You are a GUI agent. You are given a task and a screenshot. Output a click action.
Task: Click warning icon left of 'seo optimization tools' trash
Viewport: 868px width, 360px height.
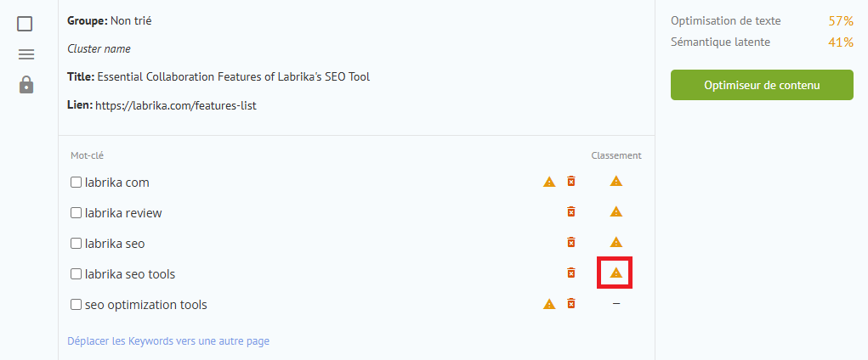(x=549, y=304)
